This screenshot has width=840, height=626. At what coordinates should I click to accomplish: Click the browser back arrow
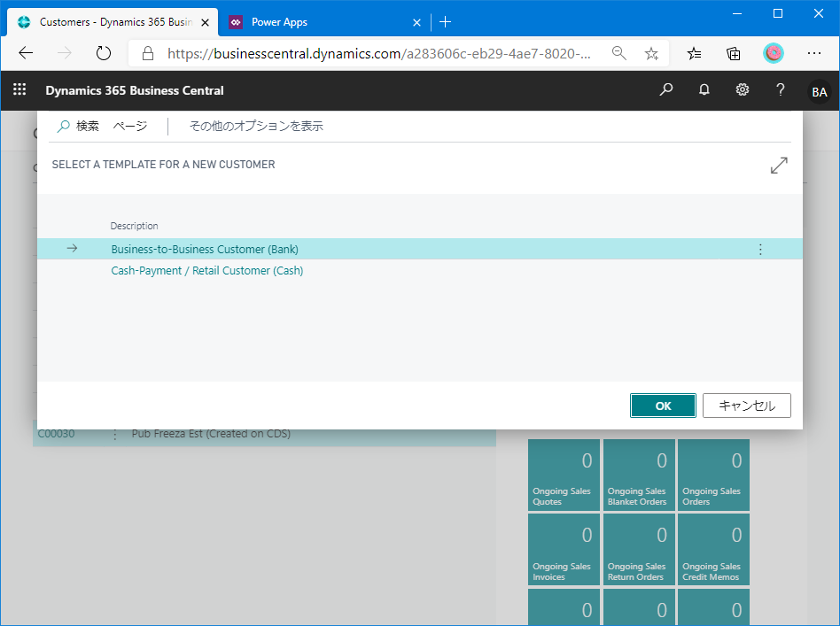(x=26, y=53)
